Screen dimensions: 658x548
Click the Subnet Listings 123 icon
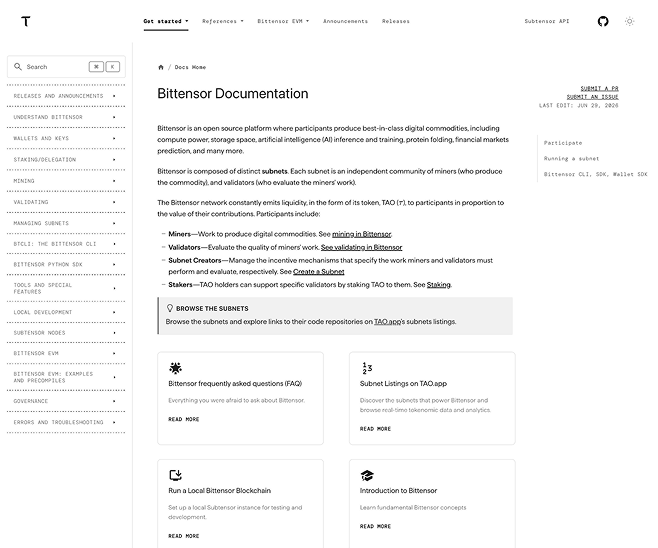click(367, 368)
